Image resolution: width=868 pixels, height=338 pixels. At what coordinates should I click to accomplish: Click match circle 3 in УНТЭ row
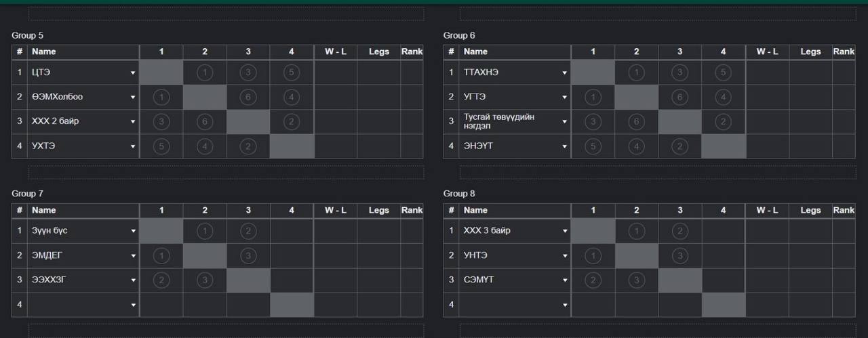679,256
